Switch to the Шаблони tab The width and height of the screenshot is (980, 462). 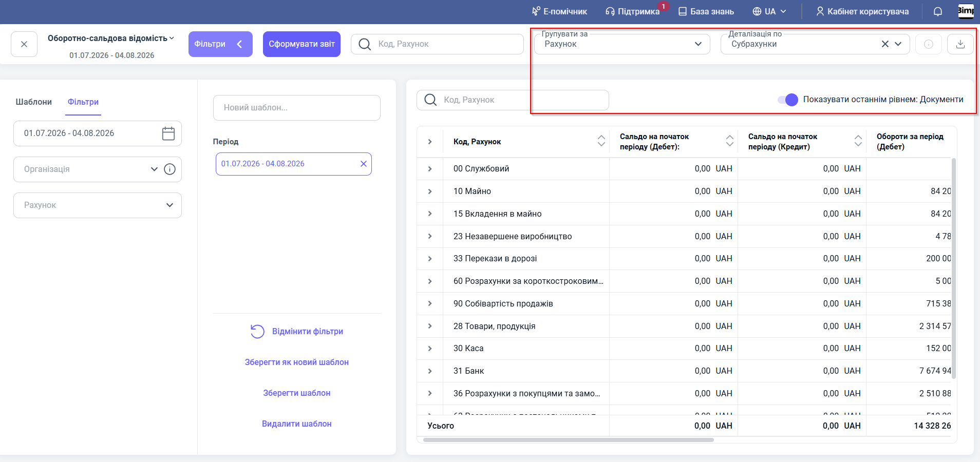click(34, 102)
